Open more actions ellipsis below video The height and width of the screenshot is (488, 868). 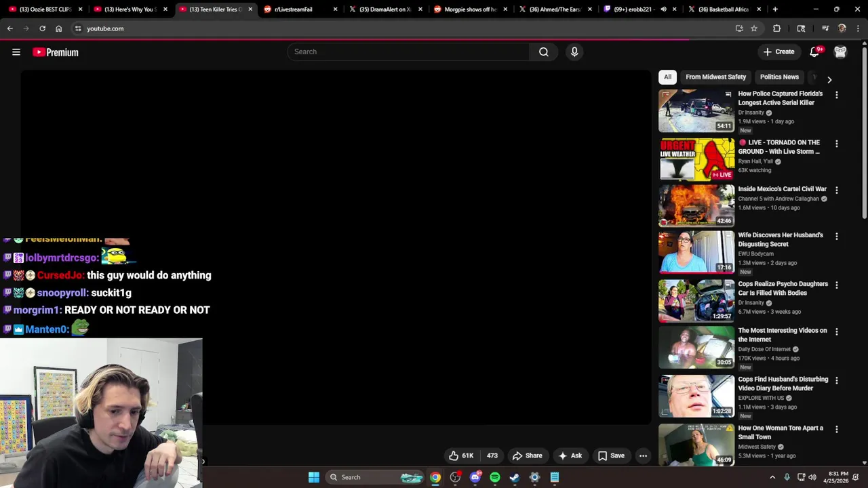click(643, 455)
